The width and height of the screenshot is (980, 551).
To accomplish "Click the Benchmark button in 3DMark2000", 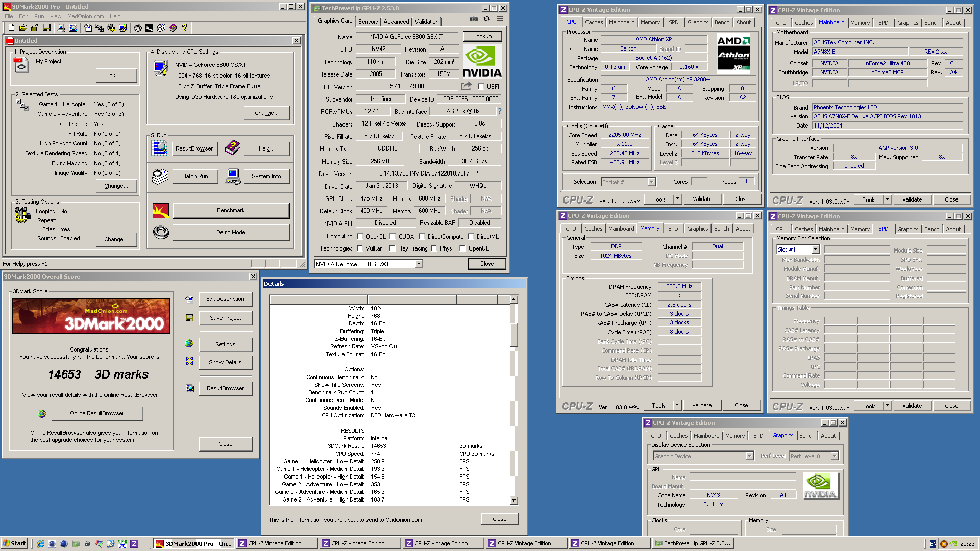I will pos(231,210).
